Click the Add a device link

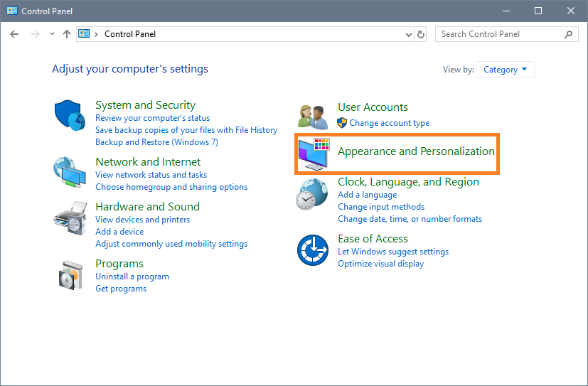pos(119,232)
